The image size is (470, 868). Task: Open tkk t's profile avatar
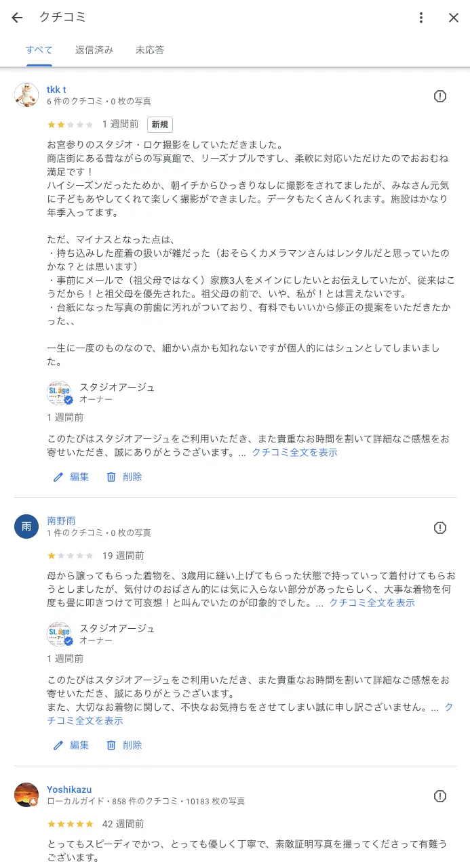tap(26, 95)
